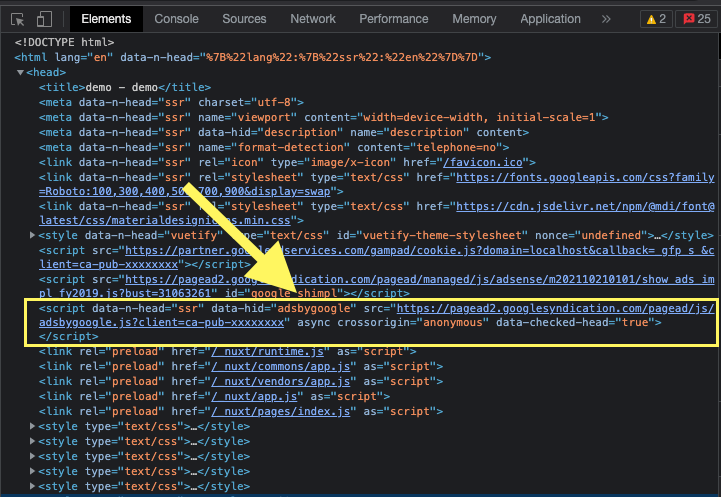Open the Network tab
The height and width of the screenshot is (497, 721).
click(313, 19)
